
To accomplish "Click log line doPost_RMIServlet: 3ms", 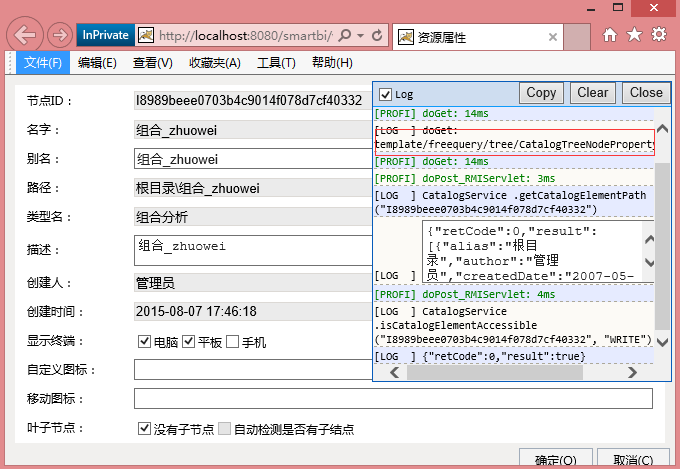I will point(464,178).
